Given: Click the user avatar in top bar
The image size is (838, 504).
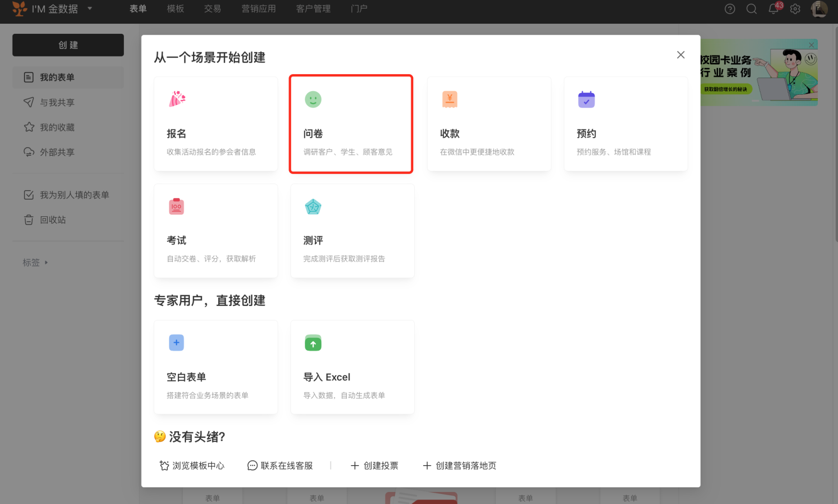Looking at the screenshot, I should pyautogui.click(x=819, y=9).
